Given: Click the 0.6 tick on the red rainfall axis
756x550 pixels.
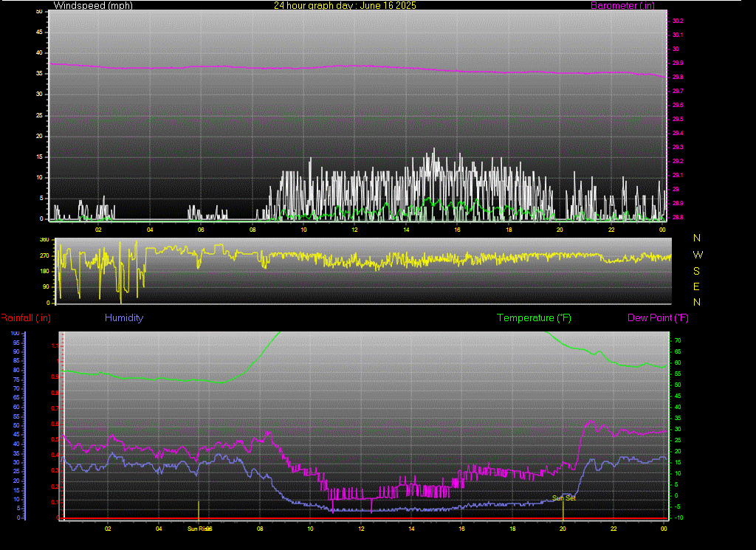Looking at the screenshot, I should 55,424.
